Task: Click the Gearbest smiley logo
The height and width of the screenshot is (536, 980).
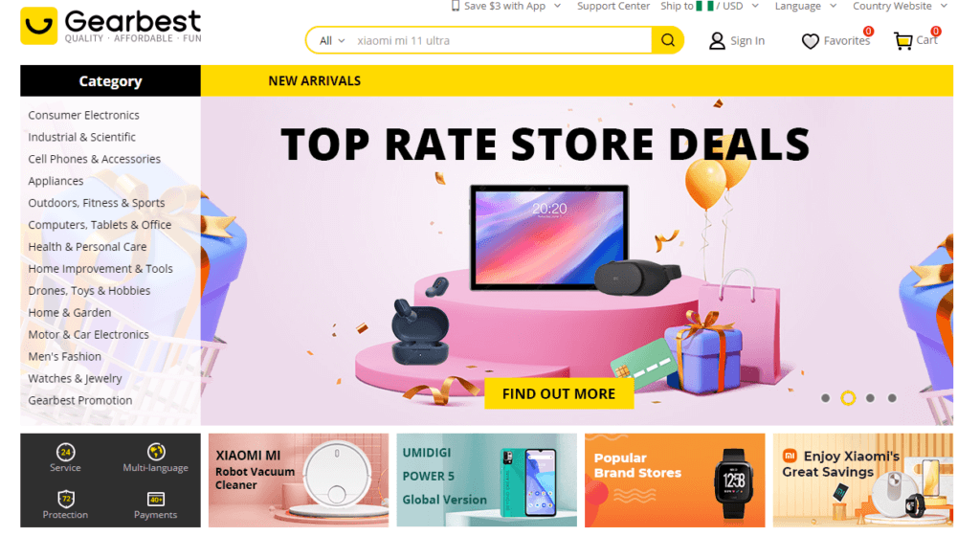Action: tap(38, 26)
